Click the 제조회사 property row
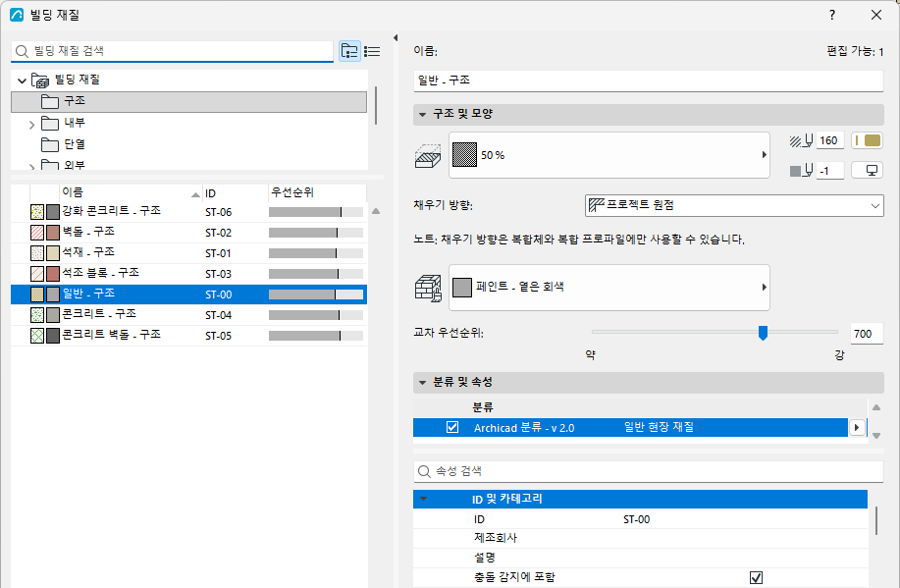 640,539
